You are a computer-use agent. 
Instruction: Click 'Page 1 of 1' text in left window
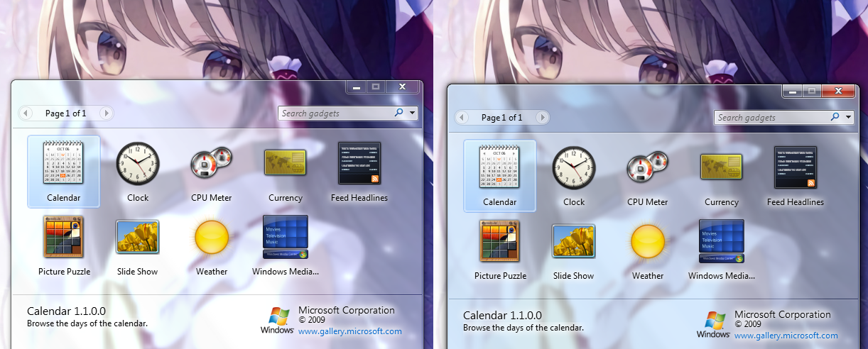click(x=66, y=113)
